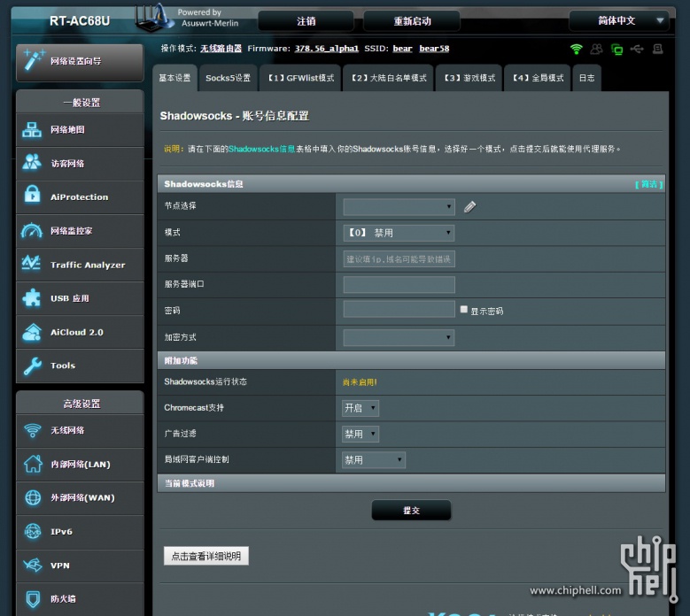Image resolution: width=690 pixels, height=616 pixels.
Task: Click the [简洁] link in Shadowsocks header
Action: click(x=649, y=184)
